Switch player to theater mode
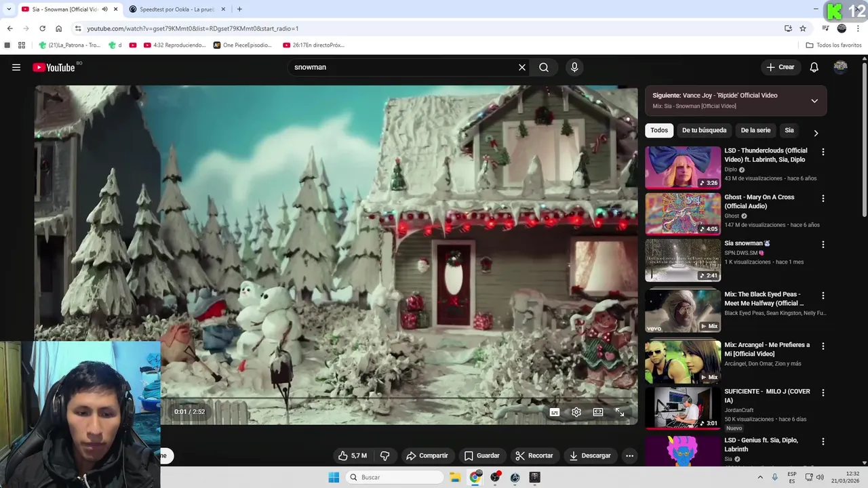 click(x=598, y=412)
